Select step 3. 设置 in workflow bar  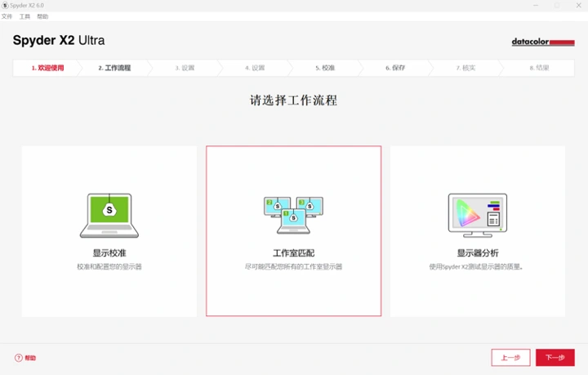click(x=185, y=68)
